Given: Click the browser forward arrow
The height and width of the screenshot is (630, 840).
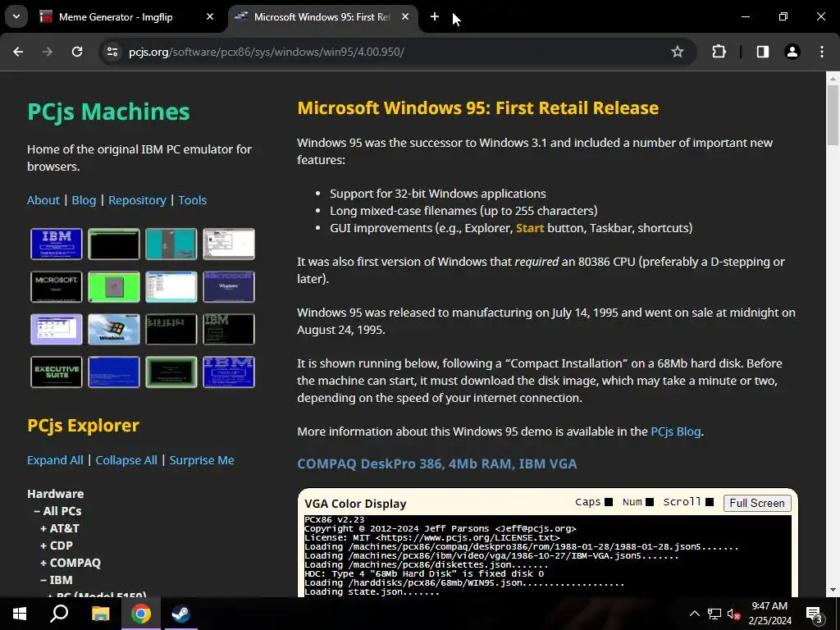Looking at the screenshot, I should 48,52.
